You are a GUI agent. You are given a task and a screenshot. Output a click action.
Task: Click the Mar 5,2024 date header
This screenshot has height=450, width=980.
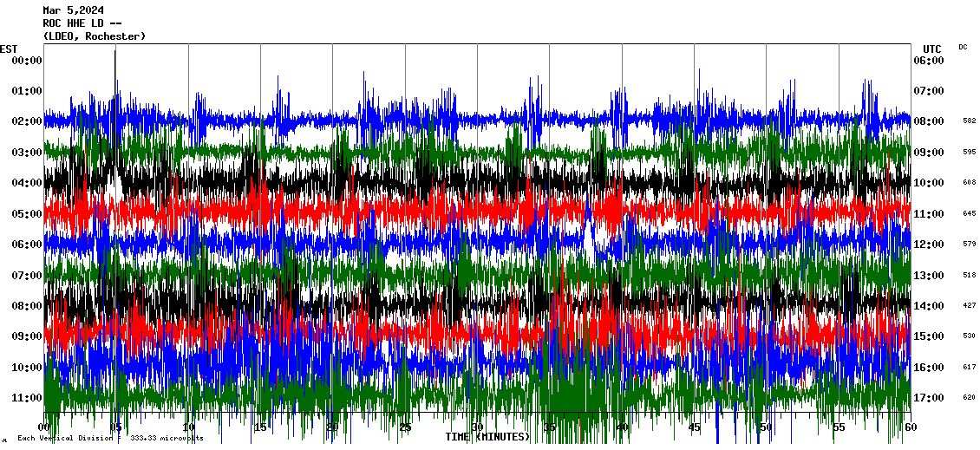74,10
